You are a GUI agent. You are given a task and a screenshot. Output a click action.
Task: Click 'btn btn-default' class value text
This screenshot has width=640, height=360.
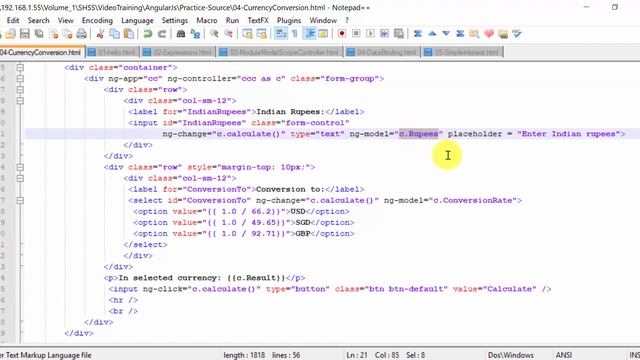[x=406, y=289]
